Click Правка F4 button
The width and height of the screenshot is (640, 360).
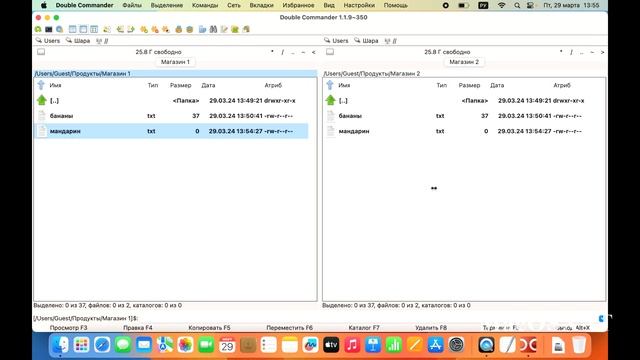tap(138, 328)
